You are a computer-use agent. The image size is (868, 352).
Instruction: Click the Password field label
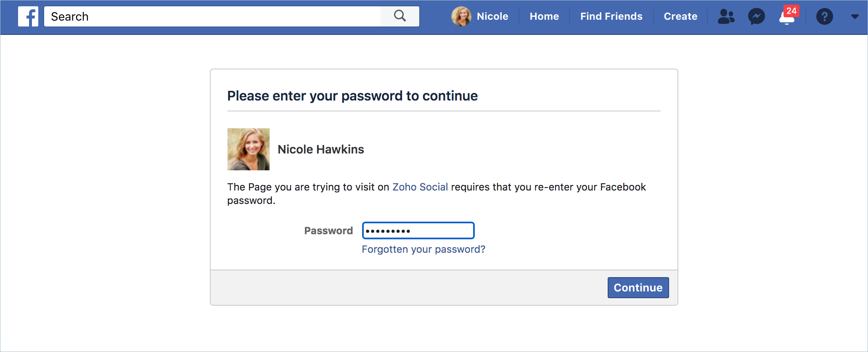click(x=328, y=230)
